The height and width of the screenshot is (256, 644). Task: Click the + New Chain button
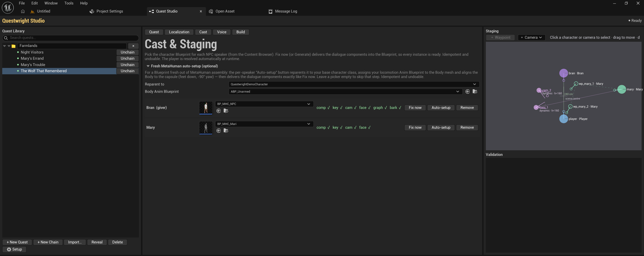(48, 242)
